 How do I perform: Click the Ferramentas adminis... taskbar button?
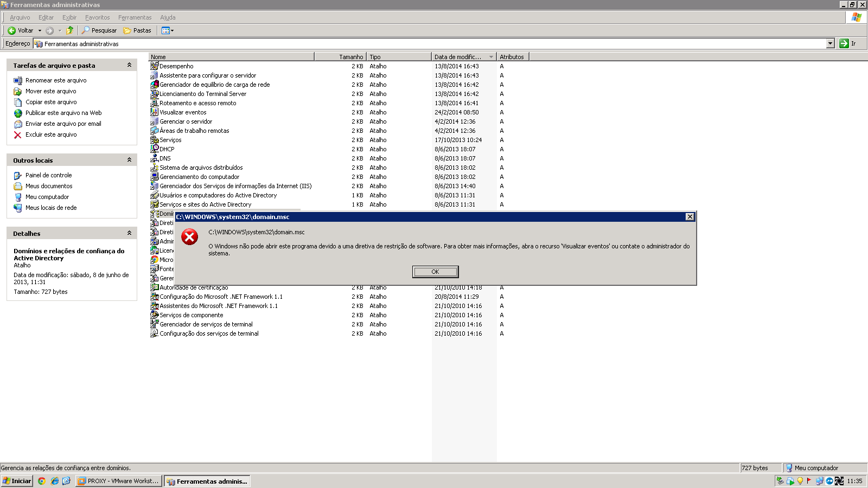pos(207,481)
